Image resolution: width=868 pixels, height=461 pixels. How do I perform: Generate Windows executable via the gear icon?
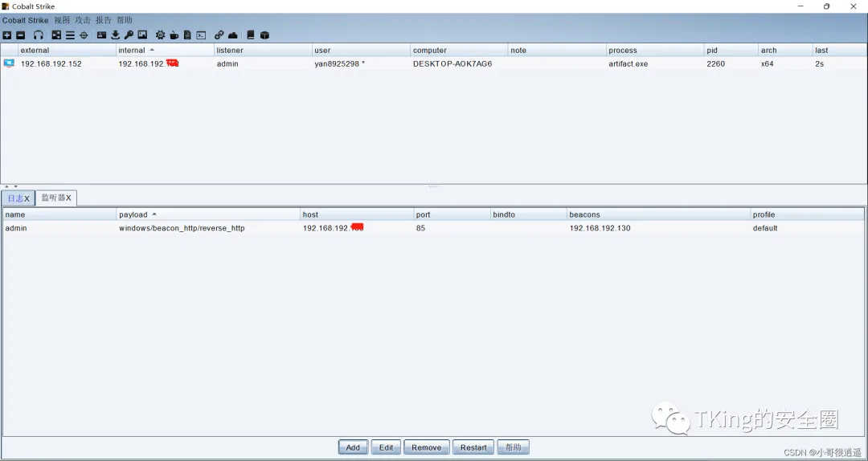coord(160,35)
